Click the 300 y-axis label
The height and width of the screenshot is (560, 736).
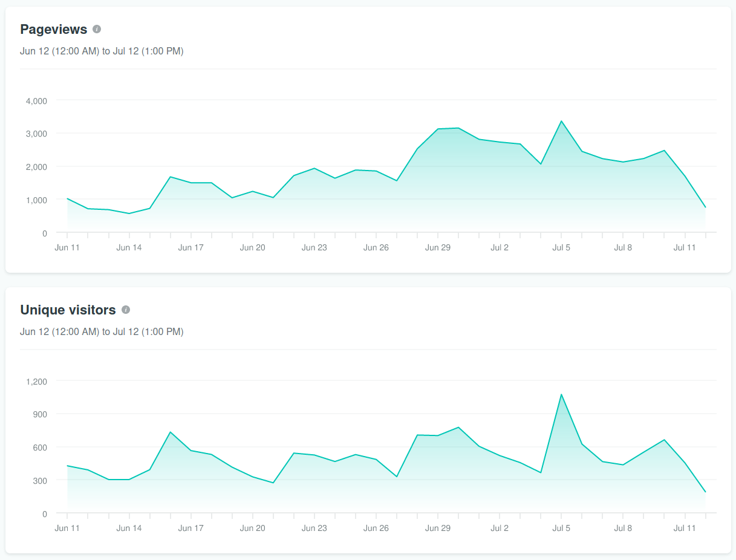pos(41,481)
